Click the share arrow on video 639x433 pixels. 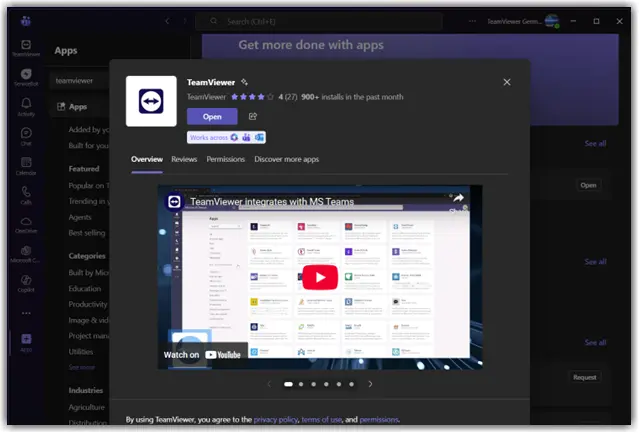click(x=458, y=198)
